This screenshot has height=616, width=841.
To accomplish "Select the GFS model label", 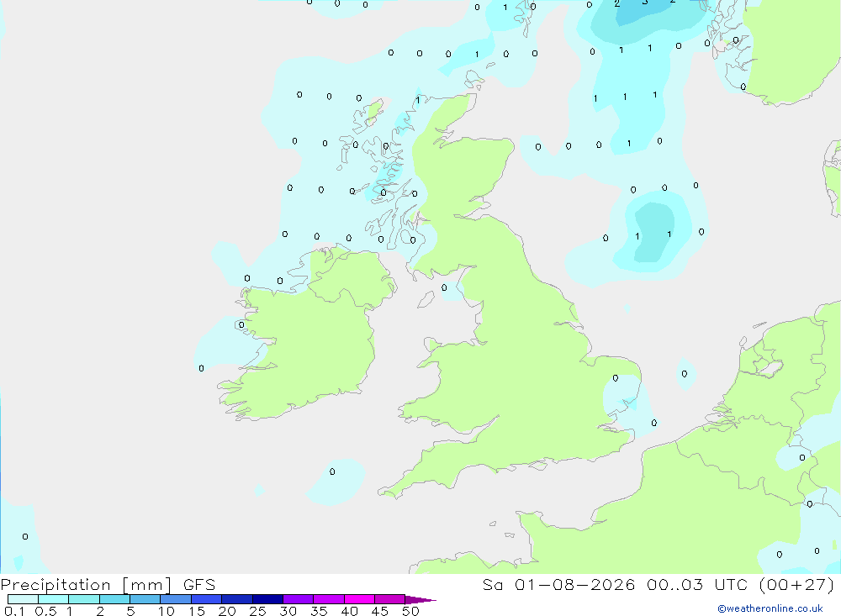I will [199, 585].
